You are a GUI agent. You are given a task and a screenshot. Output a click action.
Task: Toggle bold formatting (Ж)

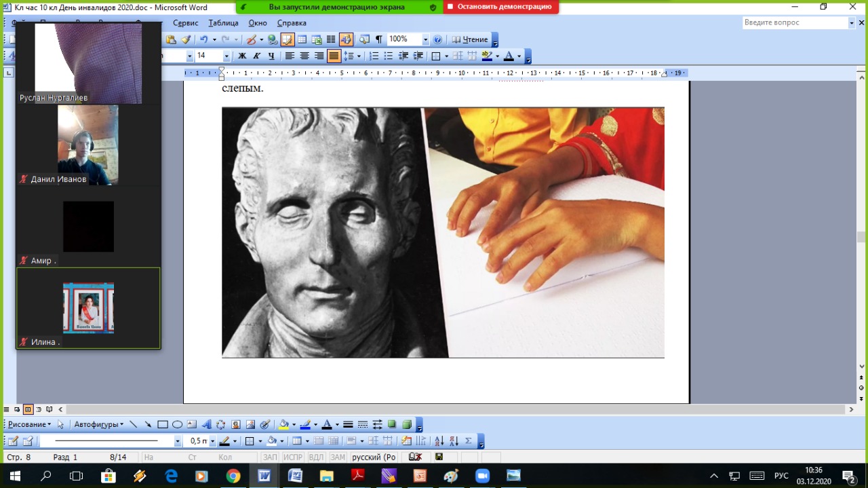(242, 56)
